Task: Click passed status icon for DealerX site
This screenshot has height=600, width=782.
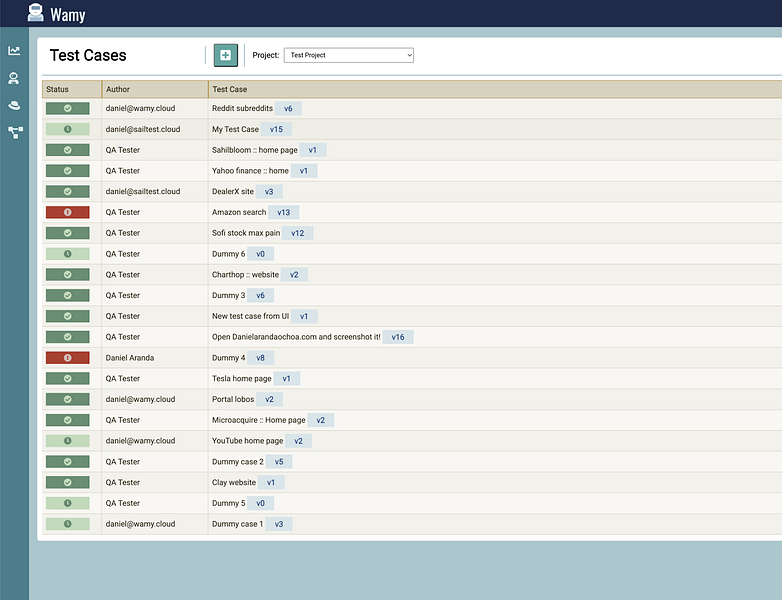Action: pos(68,192)
